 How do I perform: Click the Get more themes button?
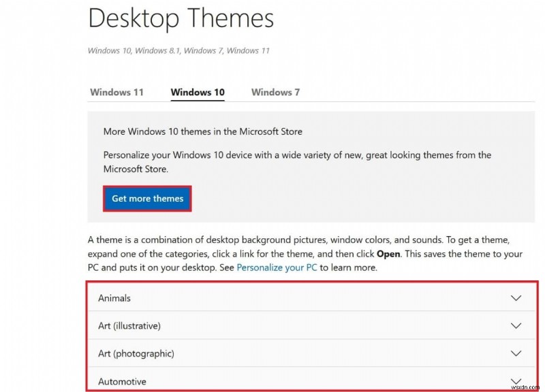pyautogui.click(x=147, y=198)
